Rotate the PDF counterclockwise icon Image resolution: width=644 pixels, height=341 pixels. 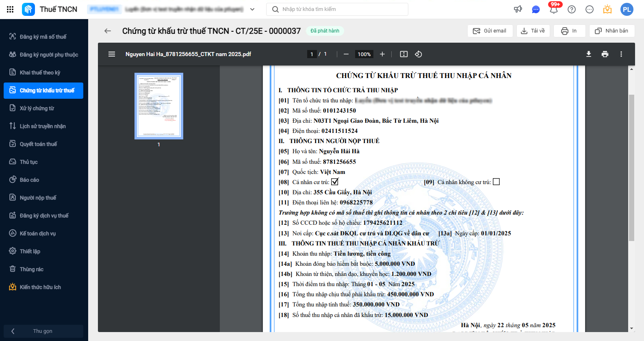pos(418,54)
